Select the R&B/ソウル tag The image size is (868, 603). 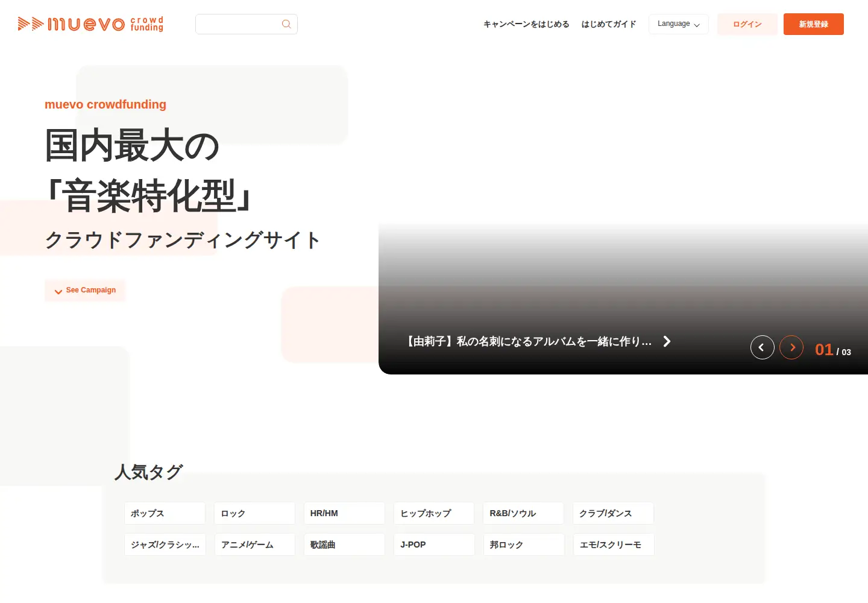coord(523,513)
